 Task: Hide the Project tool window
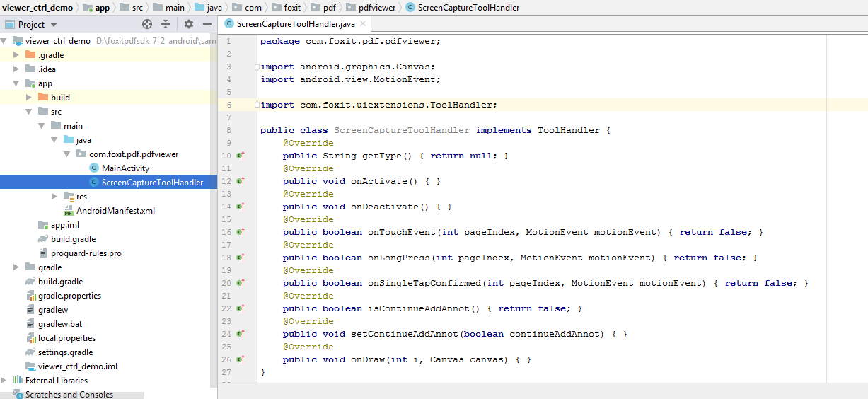point(206,24)
